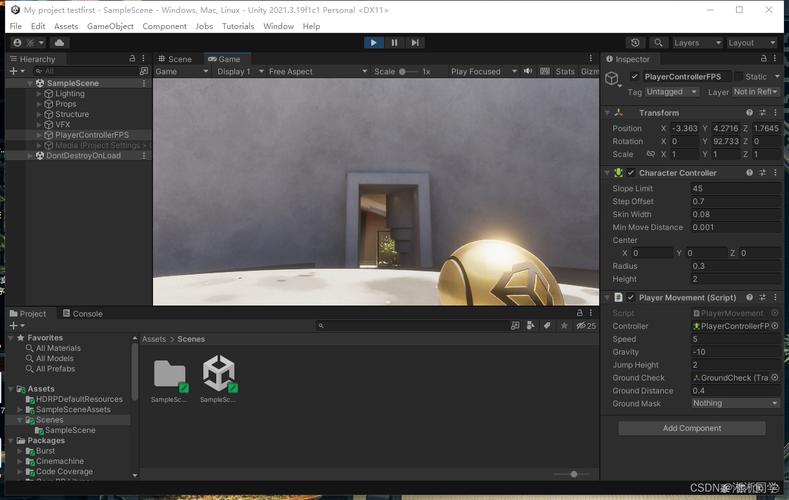Toggle the Player Movement script enabled checkbox
This screenshot has width=789, height=500.
click(631, 297)
